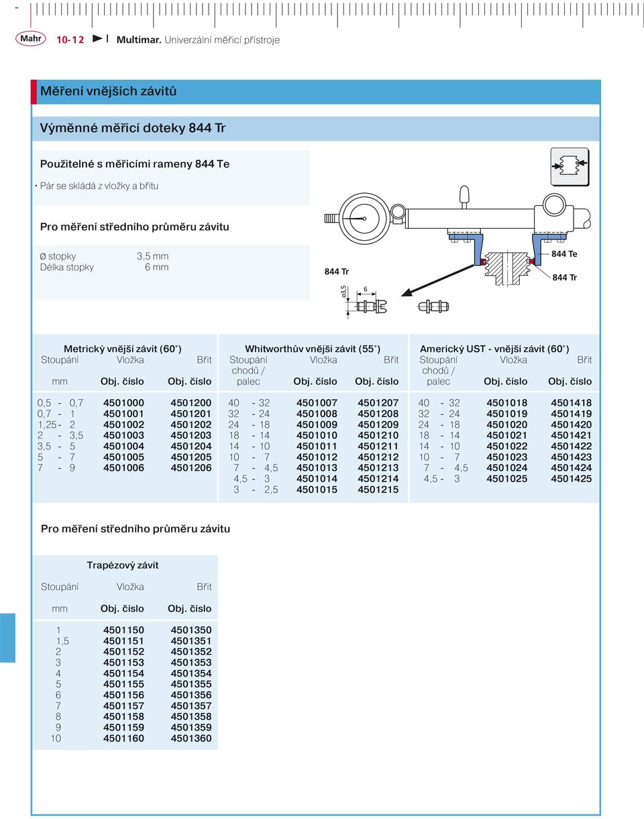Click the pitch range '3,5 - 5' in the metric table
This screenshot has width=644, height=819.
coord(56,446)
